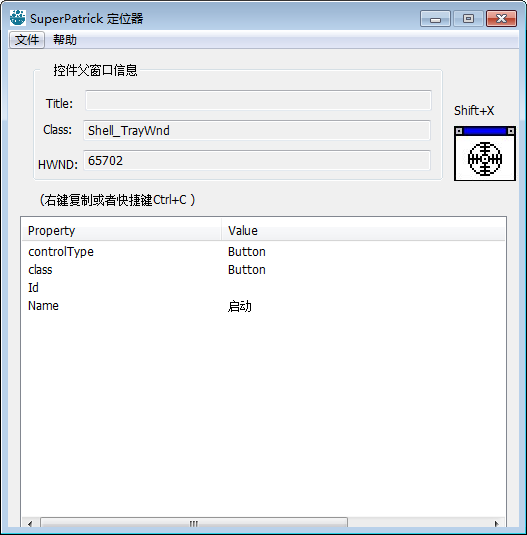Viewport: 527px width, 535px height.
Task: Click the Title text field
Action: point(258,100)
